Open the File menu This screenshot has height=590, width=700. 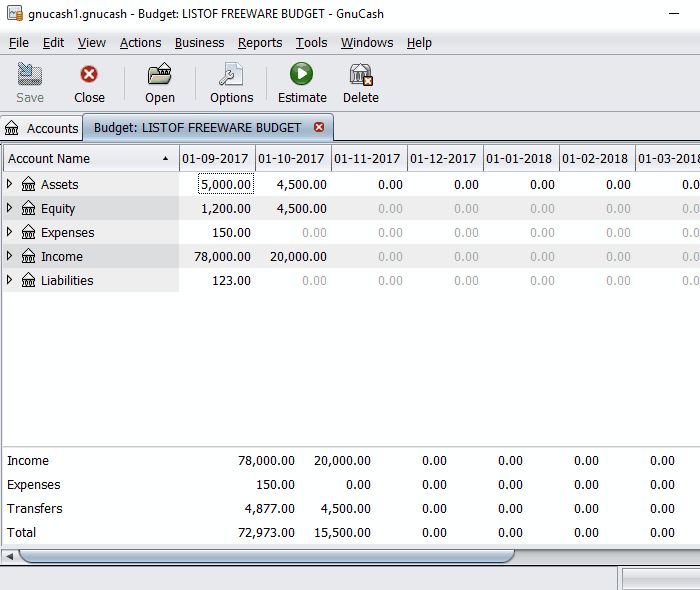click(x=19, y=43)
